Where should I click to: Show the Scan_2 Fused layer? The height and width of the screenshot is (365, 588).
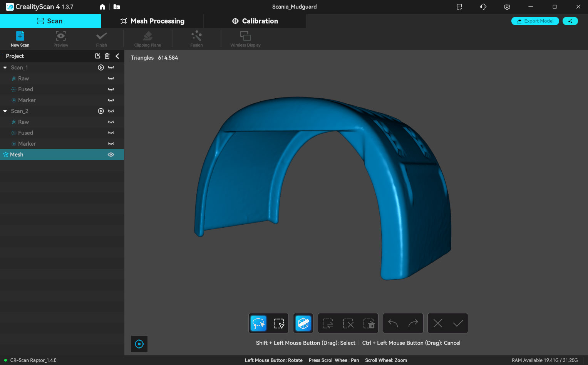coord(111,133)
